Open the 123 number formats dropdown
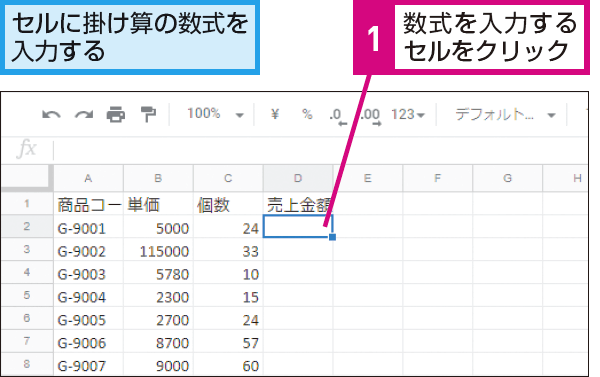This screenshot has width=600, height=377. [x=408, y=114]
